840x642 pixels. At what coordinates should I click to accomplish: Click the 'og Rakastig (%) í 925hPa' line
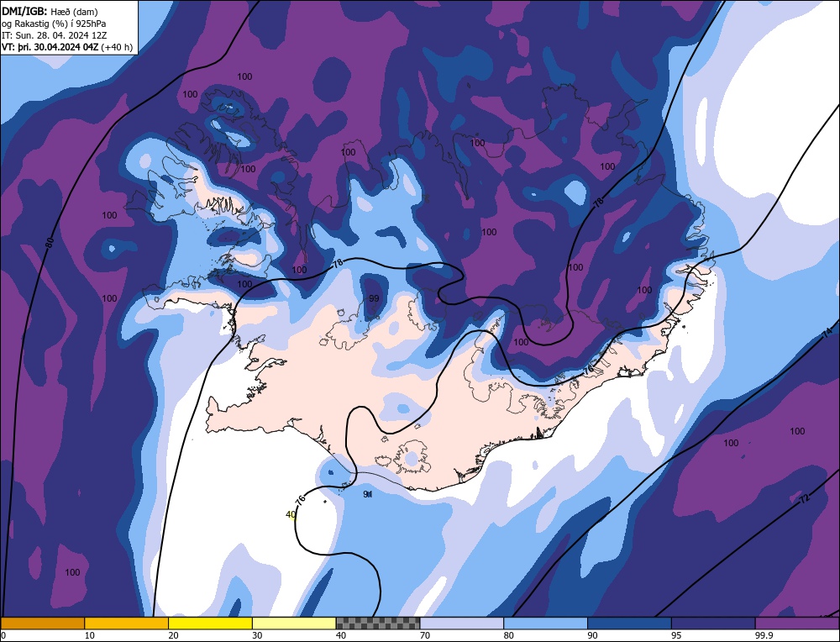pyautogui.click(x=54, y=24)
